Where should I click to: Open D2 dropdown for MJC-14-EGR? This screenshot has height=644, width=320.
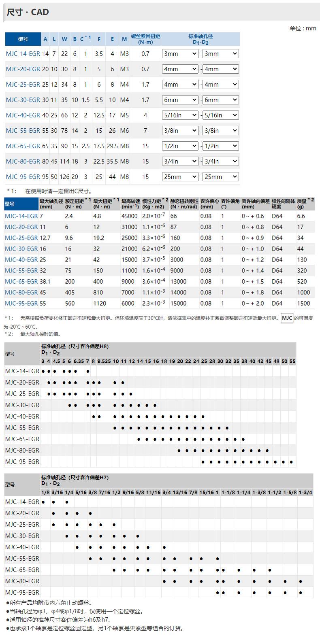(220, 53)
